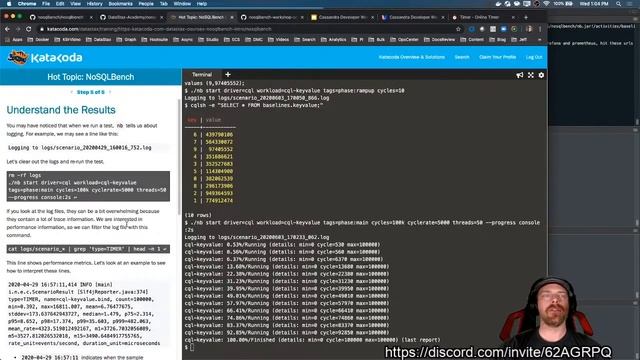This screenshot has height=360, width=640.
Task: Open the Graph bookmarks folder
Action: click(x=126, y=40)
